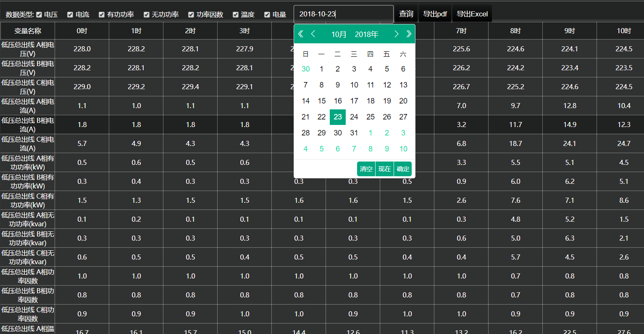Screen dimensions: 644x334
Task: Uncheck the 电压 data type checkbox
Action: [x=39, y=15]
